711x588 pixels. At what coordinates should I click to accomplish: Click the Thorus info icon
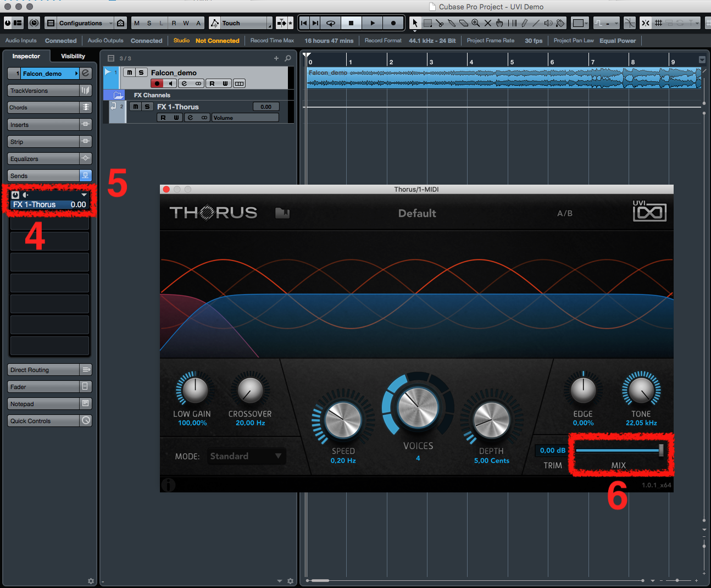point(168,484)
